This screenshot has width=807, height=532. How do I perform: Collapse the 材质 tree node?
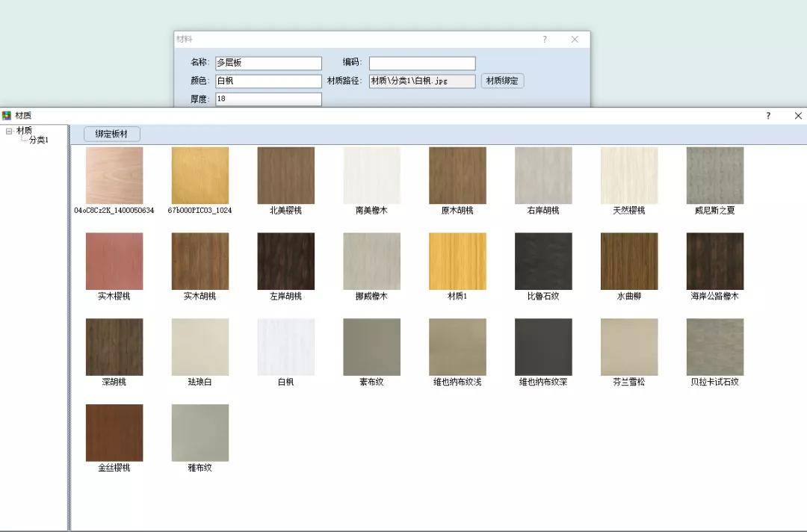9,132
